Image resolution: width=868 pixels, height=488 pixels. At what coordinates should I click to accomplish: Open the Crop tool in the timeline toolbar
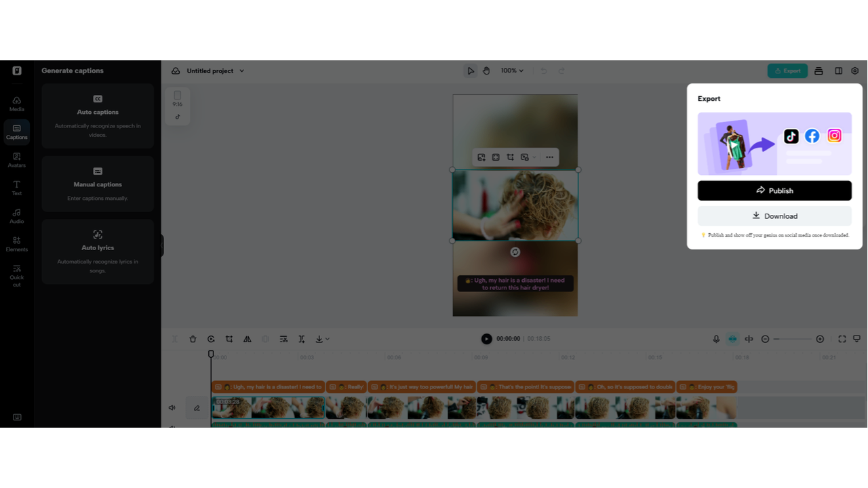(229, 339)
